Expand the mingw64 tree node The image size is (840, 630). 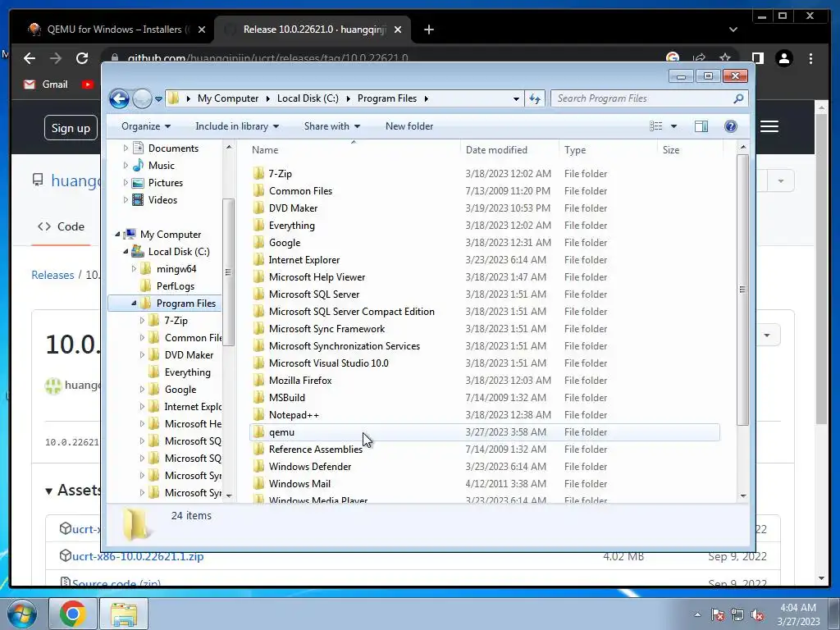point(134,269)
